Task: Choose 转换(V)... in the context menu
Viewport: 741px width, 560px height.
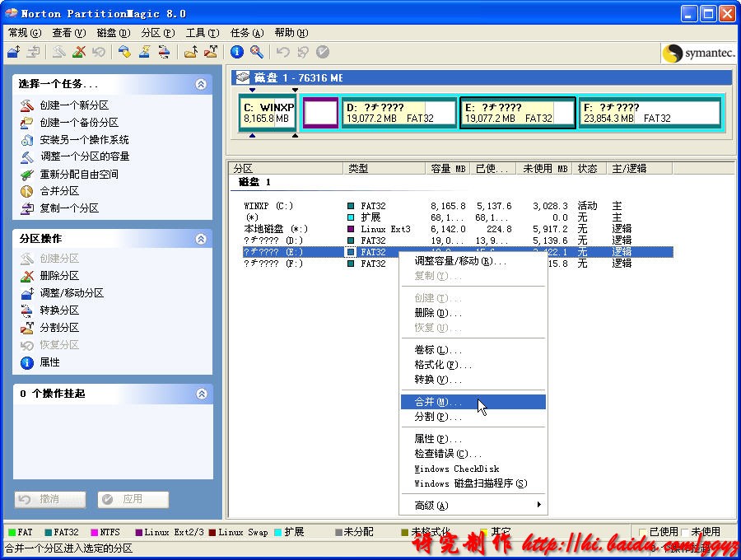Action: [x=473, y=380]
